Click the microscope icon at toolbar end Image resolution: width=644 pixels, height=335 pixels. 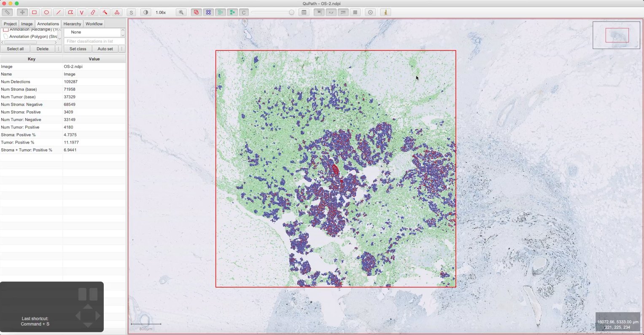coord(385,12)
